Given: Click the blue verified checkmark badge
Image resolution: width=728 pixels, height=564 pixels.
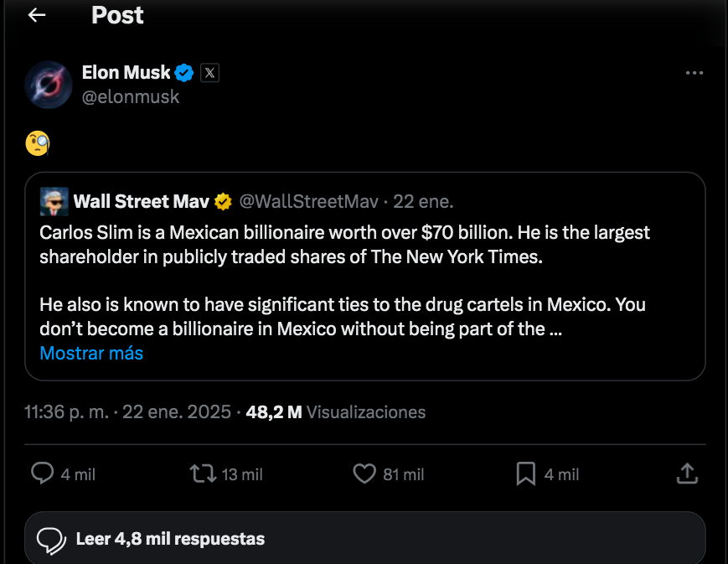Looking at the screenshot, I should tap(185, 73).
